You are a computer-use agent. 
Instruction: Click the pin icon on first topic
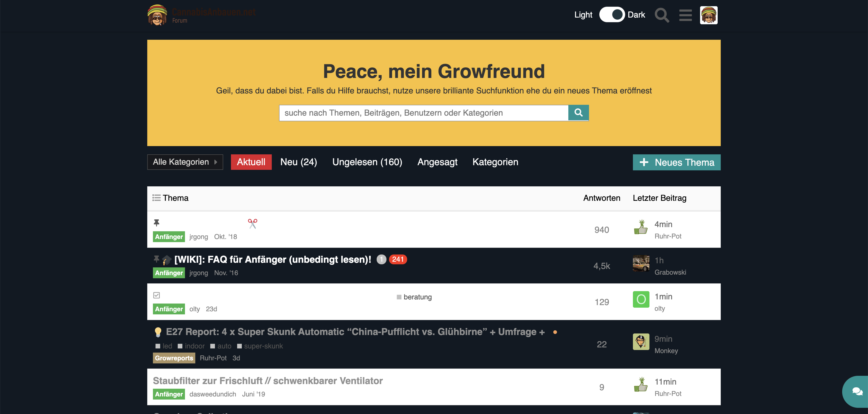pos(156,223)
